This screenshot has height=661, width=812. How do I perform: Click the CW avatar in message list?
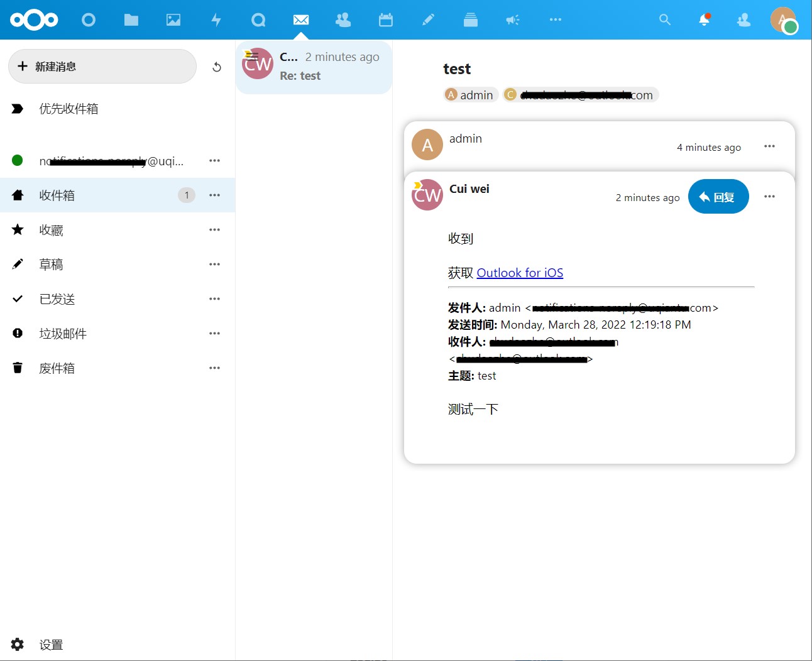(x=258, y=63)
